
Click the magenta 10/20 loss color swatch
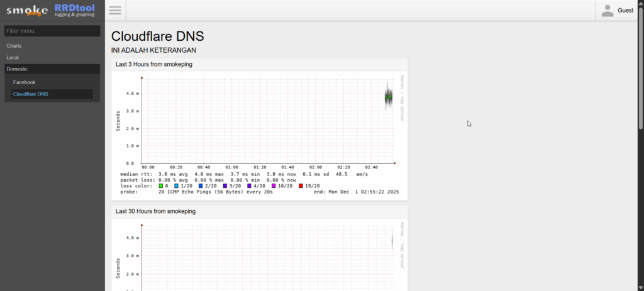pos(274,186)
